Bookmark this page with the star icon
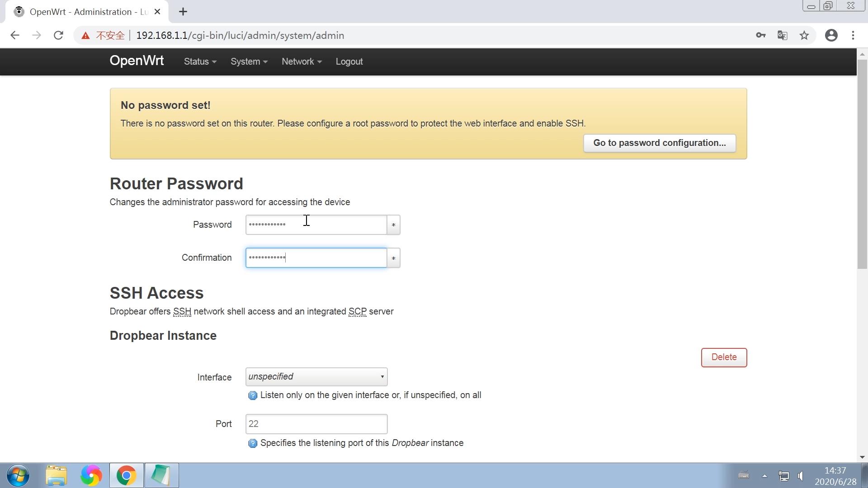Viewport: 868px width, 488px height. coord(804,35)
